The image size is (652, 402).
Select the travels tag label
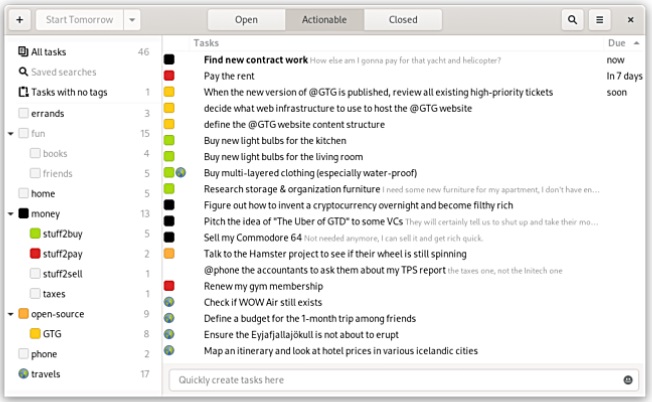pyautogui.click(x=46, y=374)
